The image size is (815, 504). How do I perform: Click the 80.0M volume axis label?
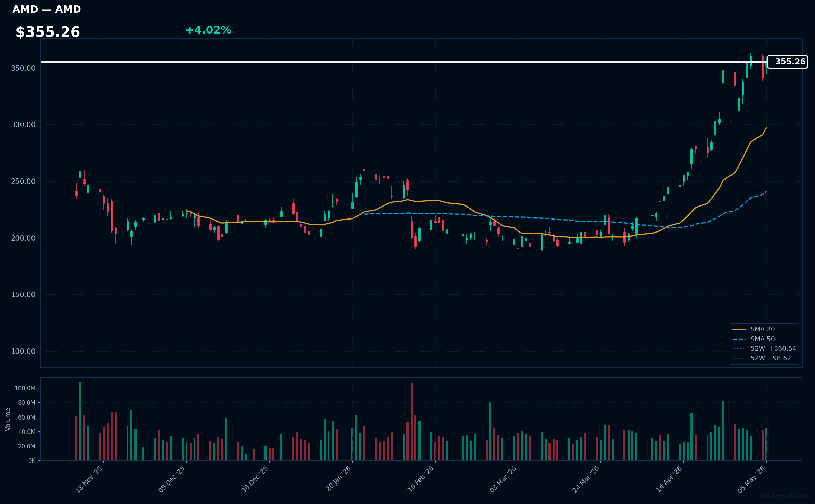pyautogui.click(x=27, y=403)
